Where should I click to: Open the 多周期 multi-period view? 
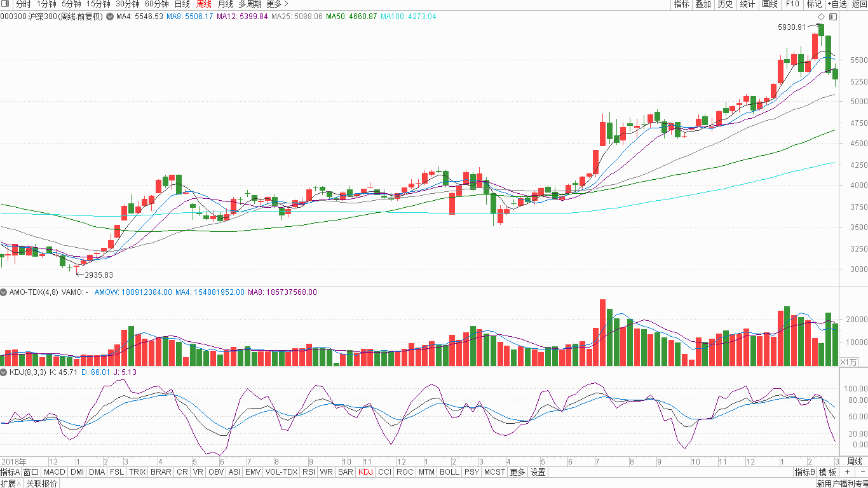(250, 4)
